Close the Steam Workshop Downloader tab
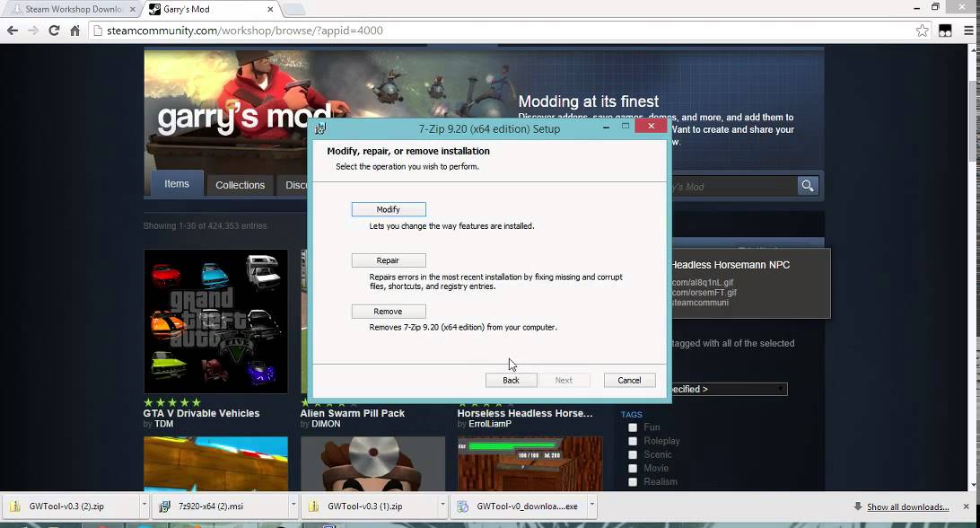The image size is (980, 528). point(133,9)
